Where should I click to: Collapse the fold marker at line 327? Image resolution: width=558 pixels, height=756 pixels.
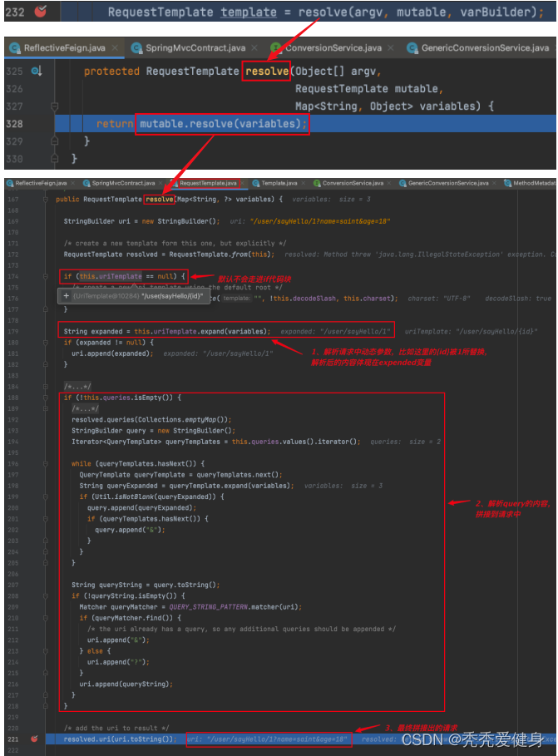pyautogui.click(x=55, y=106)
